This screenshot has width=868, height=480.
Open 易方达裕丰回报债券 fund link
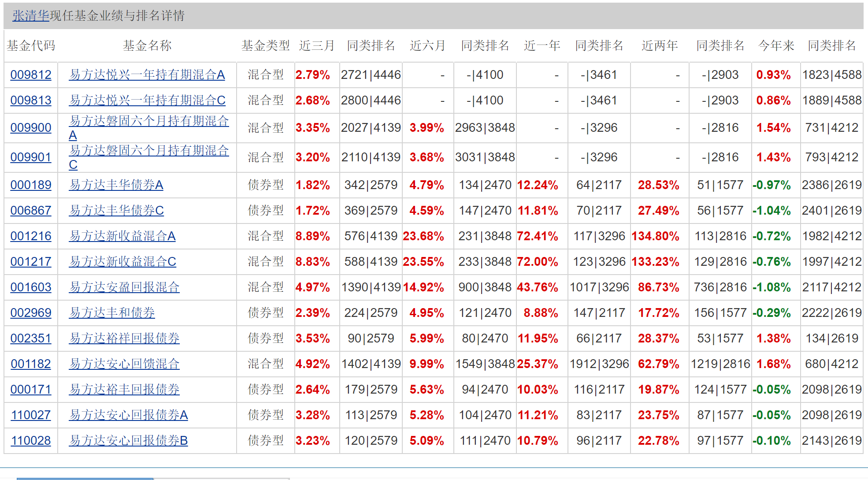tap(124, 390)
